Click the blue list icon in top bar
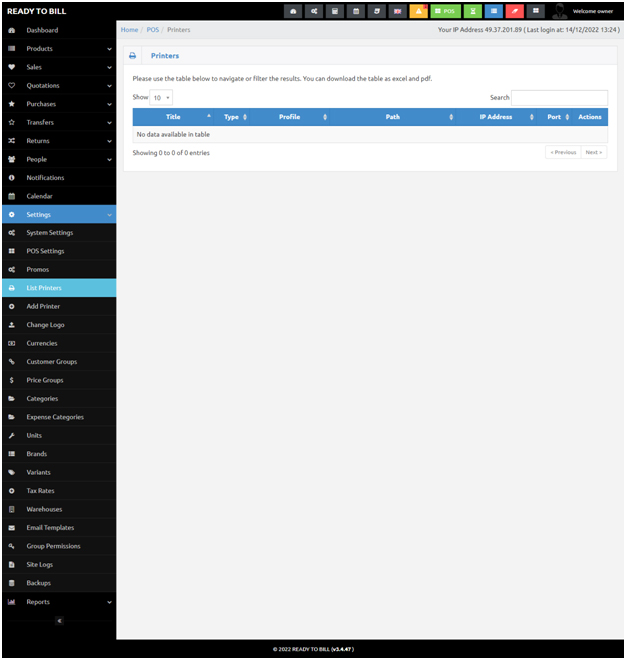626x660 pixels. click(494, 11)
